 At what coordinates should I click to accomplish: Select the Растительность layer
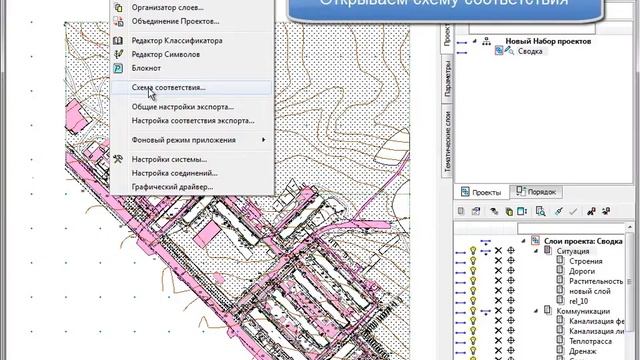tap(596, 281)
